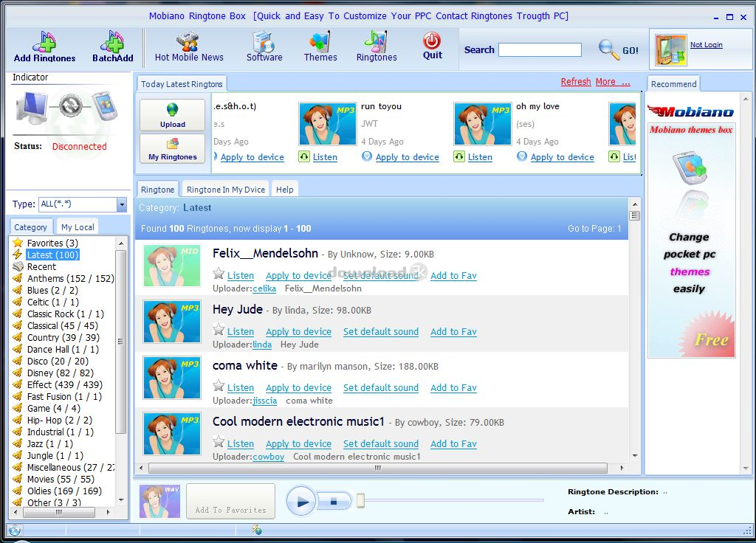Select Country (39 / 39) category
756x543 pixels.
tap(56, 337)
